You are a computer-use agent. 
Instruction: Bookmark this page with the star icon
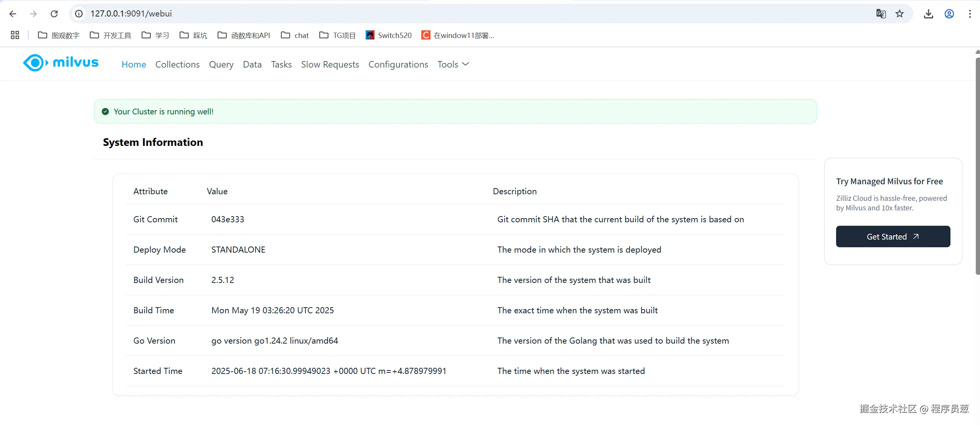[x=899, y=14]
